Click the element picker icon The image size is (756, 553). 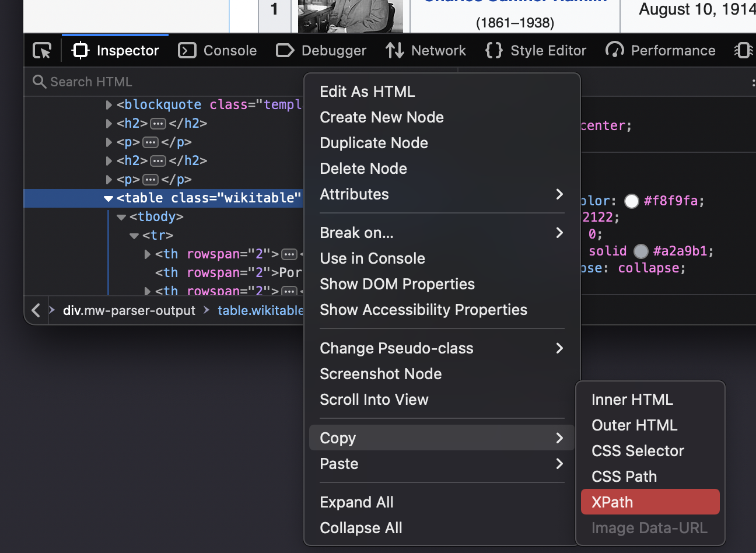click(42, 51)
